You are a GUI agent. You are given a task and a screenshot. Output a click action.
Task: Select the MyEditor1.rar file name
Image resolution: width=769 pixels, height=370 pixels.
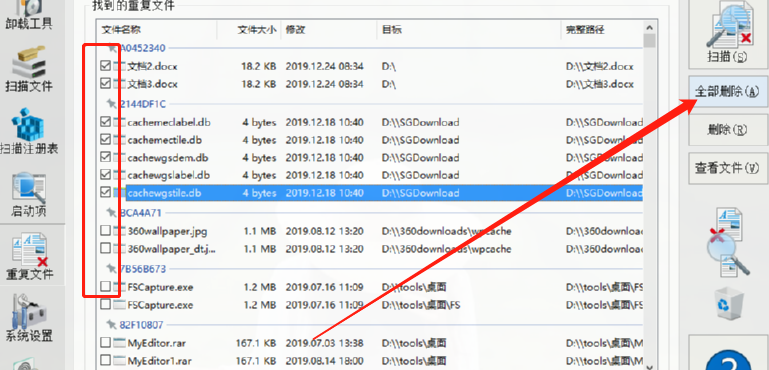point(159,360)
